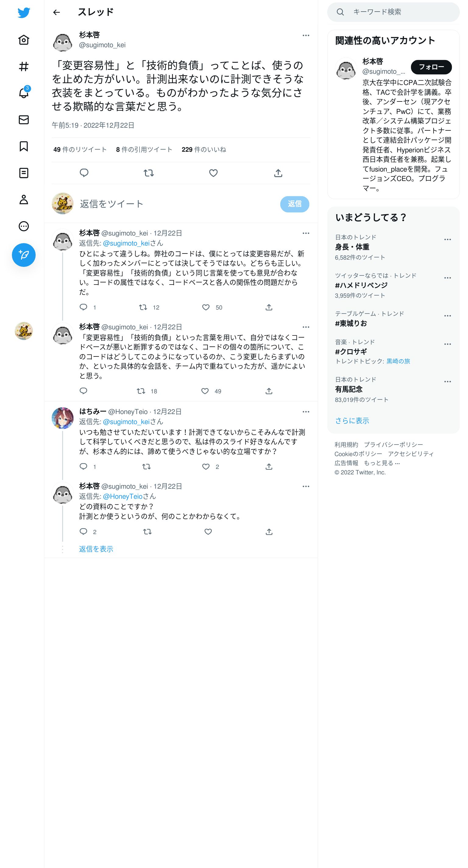468x868 pixels.
Task: Click the キーワード検索 search field
Action: pos(393,12)
